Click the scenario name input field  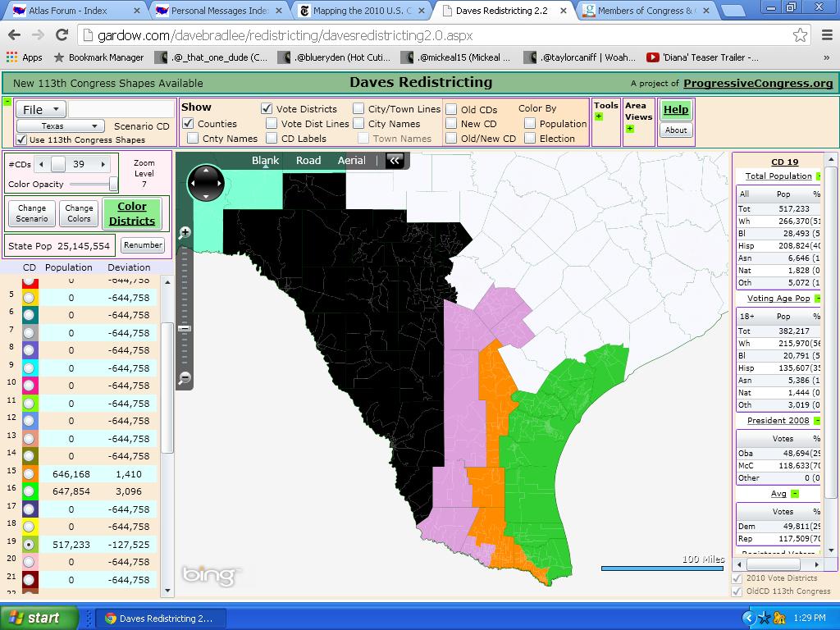click(x=121, y=109)
